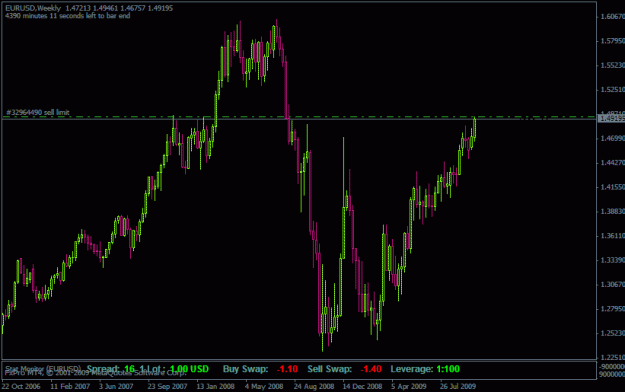This screenshot has width=625, height=392.
Task: Click the 1.4155 price axis label
Action: tap(612, 187)
